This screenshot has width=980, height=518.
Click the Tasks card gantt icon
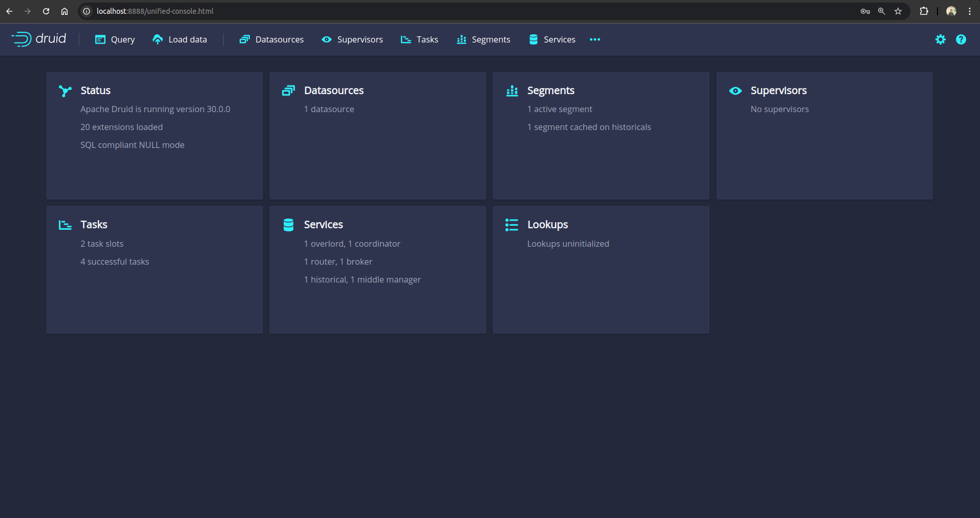tap(65, 225)
